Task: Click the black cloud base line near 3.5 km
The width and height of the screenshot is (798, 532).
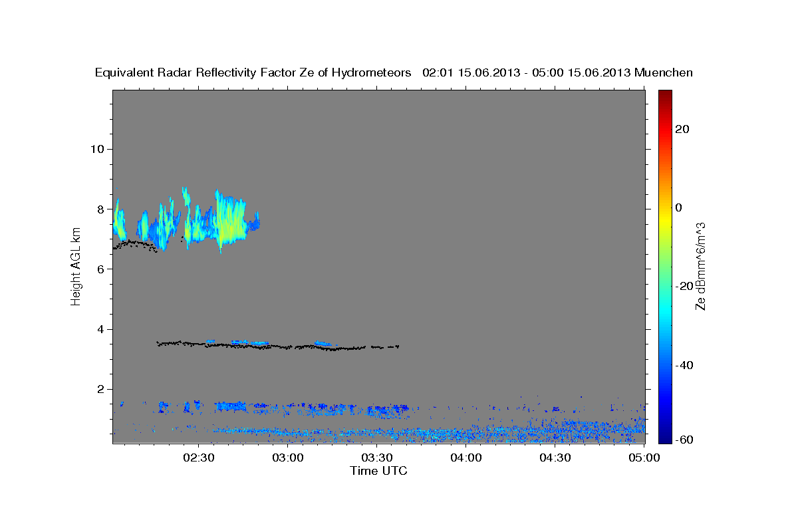Action: point(277,345)
